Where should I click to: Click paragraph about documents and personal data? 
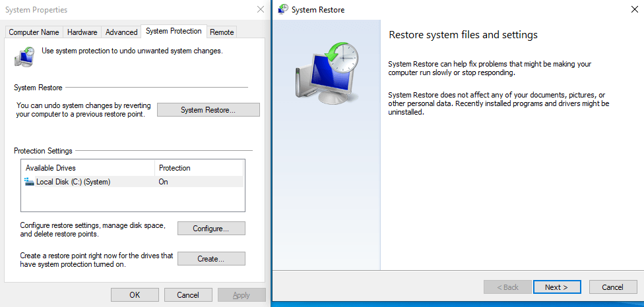[x=499, y=103]
